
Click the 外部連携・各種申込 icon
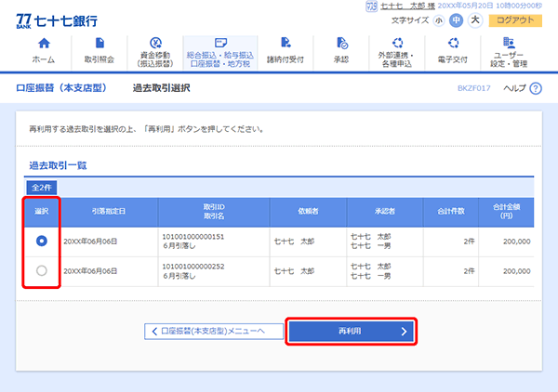point(399,44)
